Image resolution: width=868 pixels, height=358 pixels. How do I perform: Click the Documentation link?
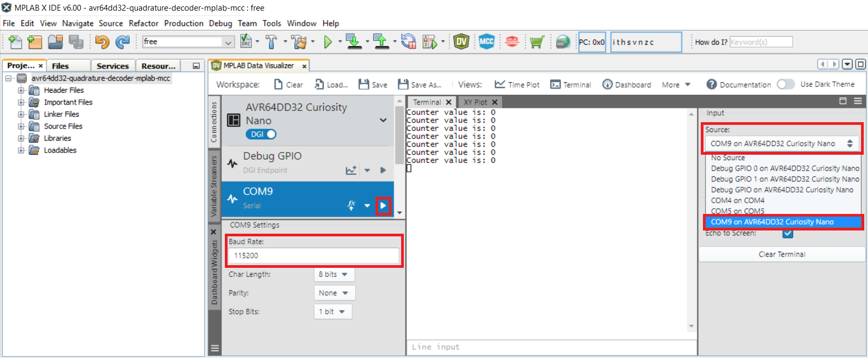pos(739,84)
